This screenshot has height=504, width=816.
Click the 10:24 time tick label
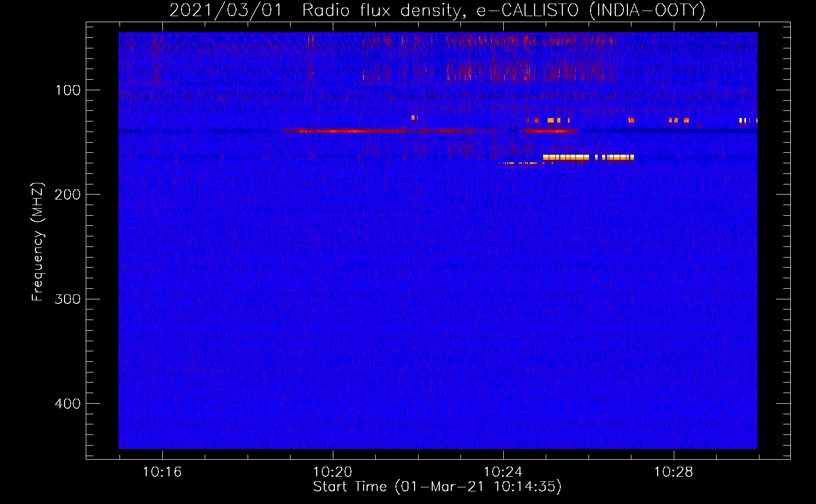coord(503,472)
